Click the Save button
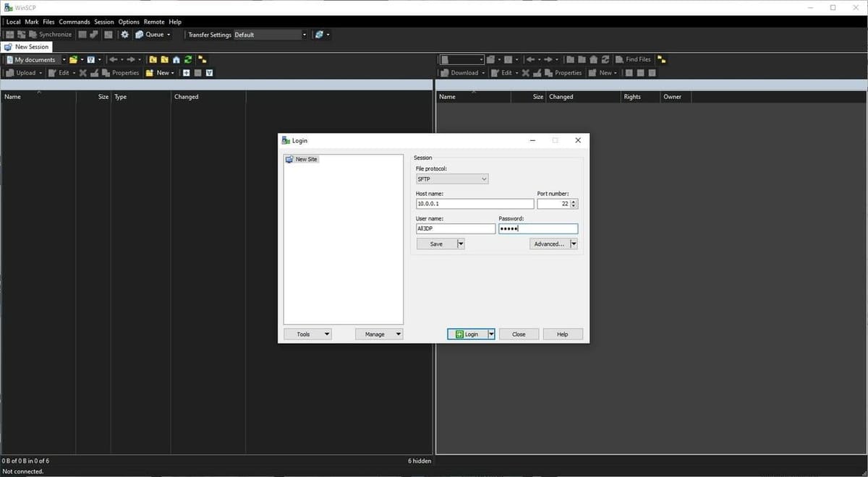Image resolution: width=868 pixels, height=477 pixels. [436, 244]
